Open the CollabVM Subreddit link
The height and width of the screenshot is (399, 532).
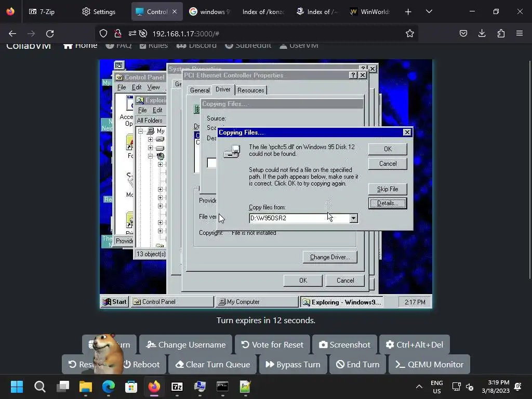(x=248, y=46)
